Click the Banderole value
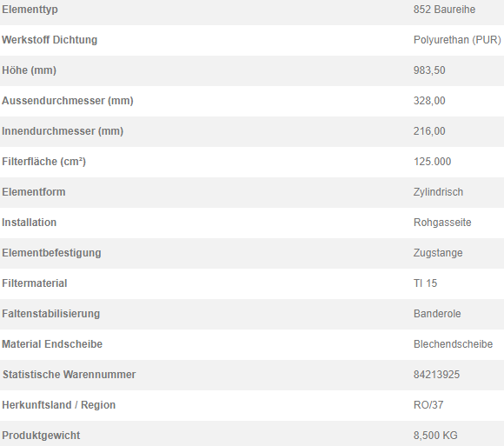The width and height of the screenshot is (504, 446). [x=437, y=314]
